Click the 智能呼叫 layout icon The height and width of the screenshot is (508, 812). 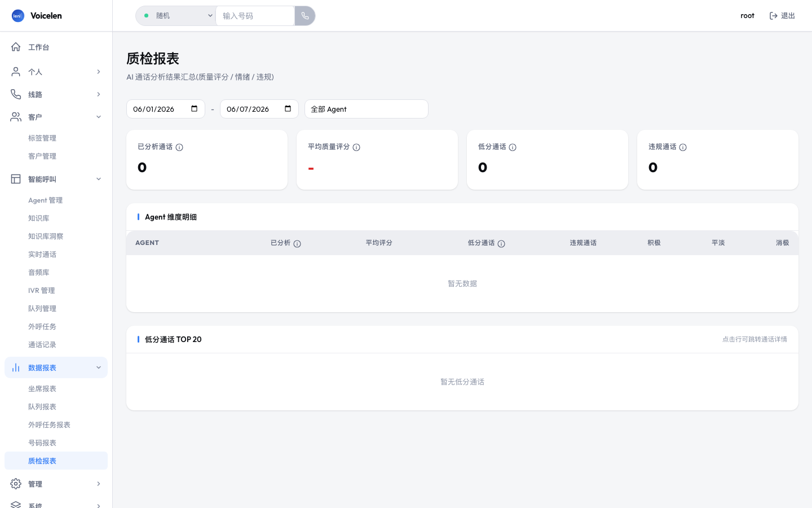16,179
